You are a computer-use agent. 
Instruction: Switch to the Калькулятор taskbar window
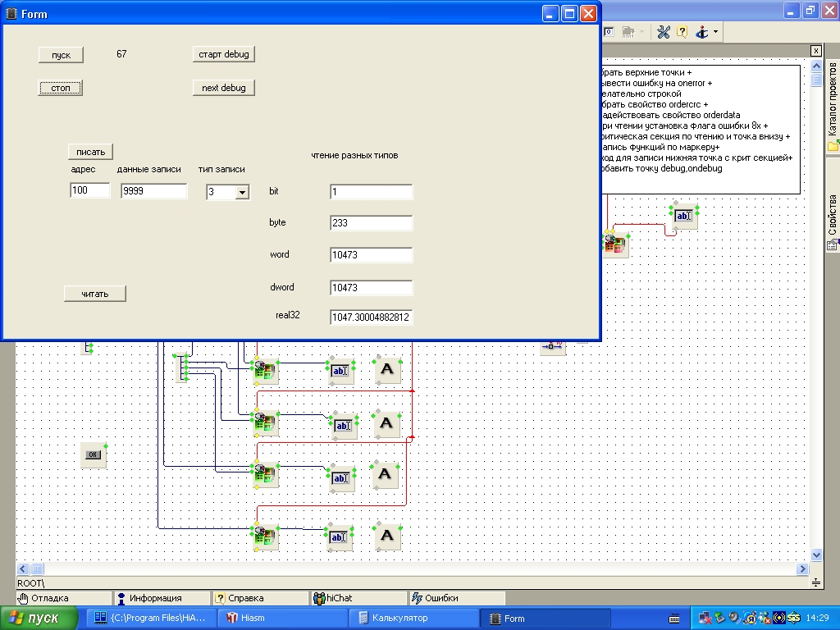pyautogui.click(x=413, y=619)
